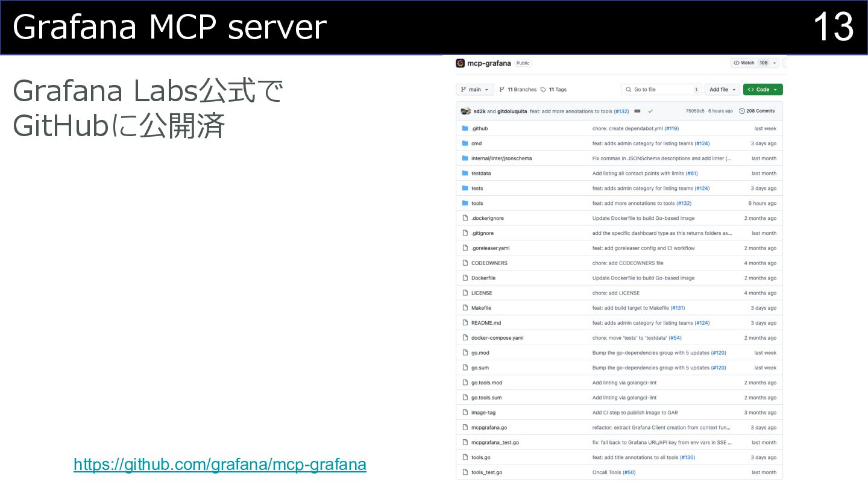
Task: Click the Public visibility badge
Action: (x=523, y=63)
